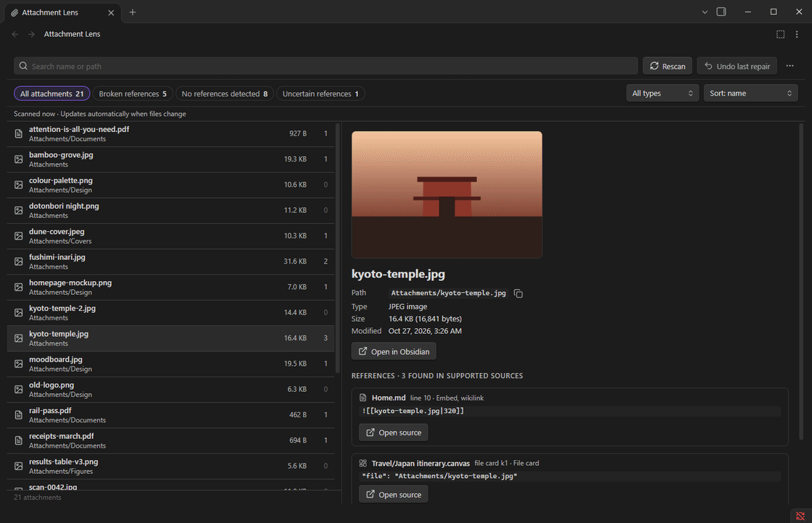This screenshot has height=523, width=812.
Task: Click the Attachments/kyoto-temple.jpg path value
Action: (449, 293)
